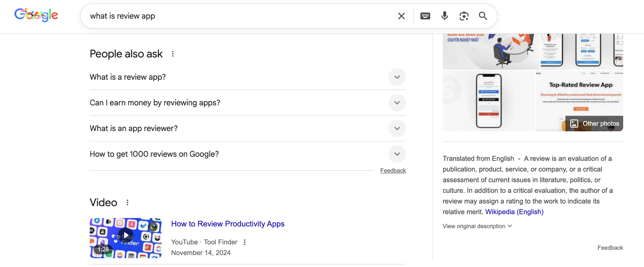This screenshot has width=644, height=267.
Task: Expand 'What is a review app?' question
Action: coord(397,77)
